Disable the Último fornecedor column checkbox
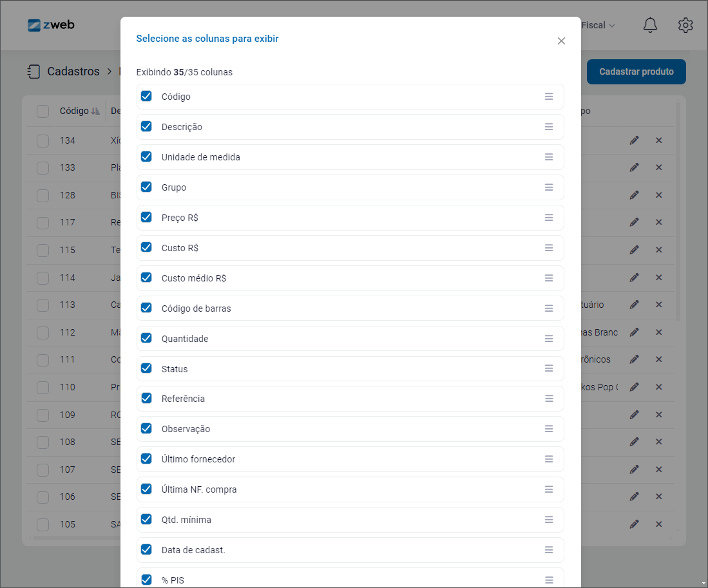Image resolution: width=708 pixels, height=588 pixels. [x=146, y=459]
